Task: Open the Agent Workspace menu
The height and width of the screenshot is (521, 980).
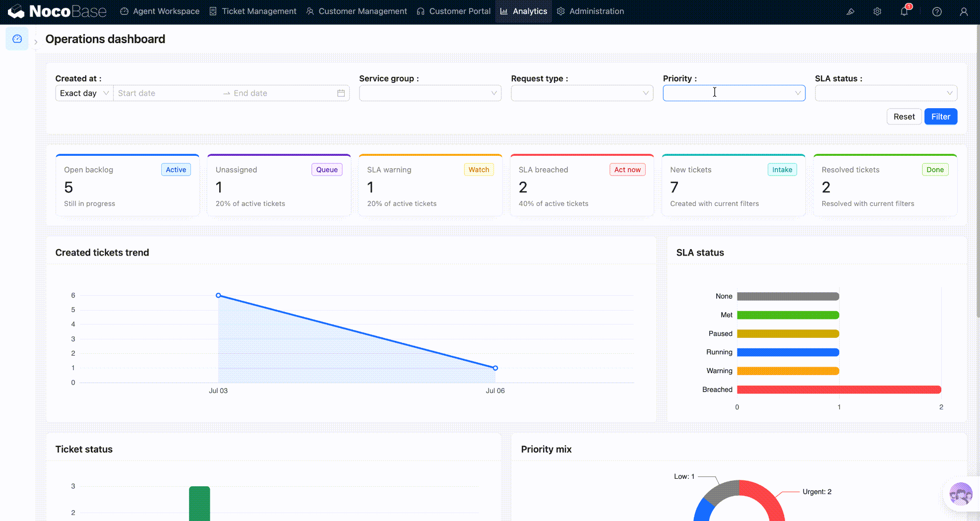Action: click(x=160, y=11)
